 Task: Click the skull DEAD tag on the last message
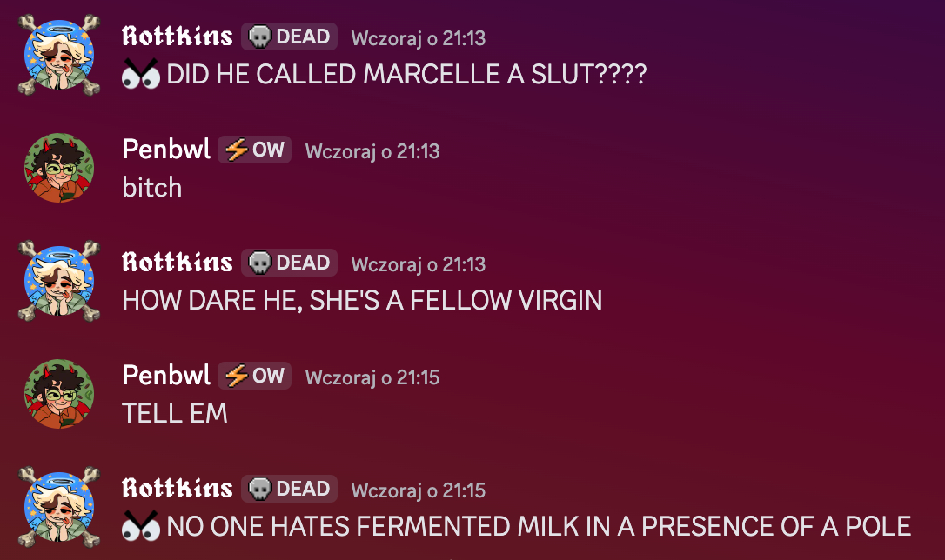(289, 489)
